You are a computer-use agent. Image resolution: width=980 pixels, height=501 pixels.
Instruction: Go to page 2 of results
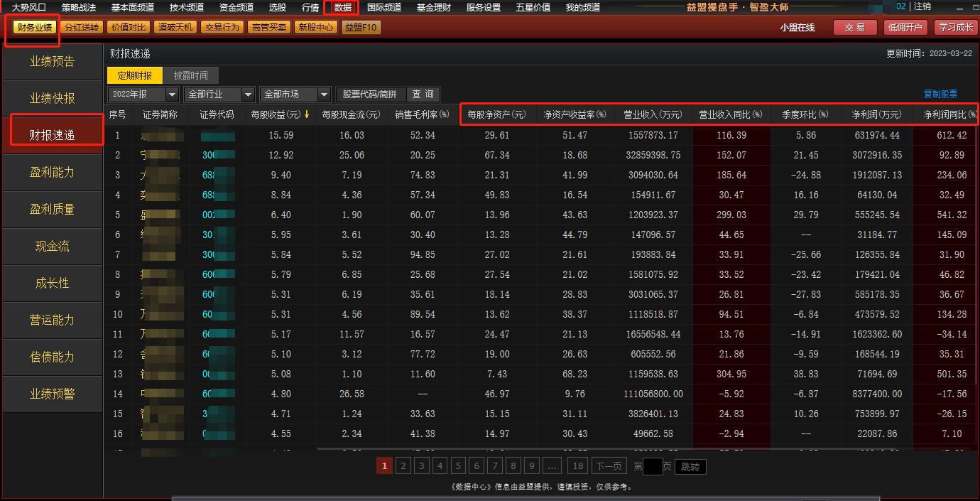pos(403,466)
